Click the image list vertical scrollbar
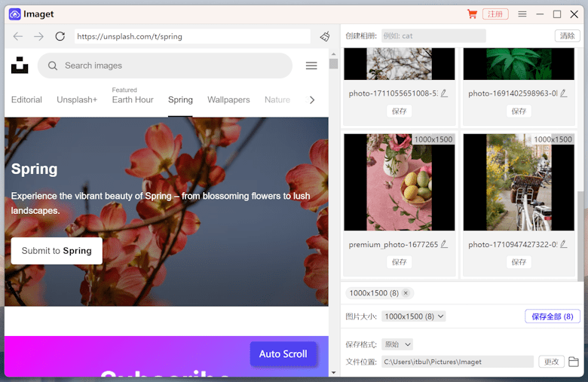 [x=580, y=236]
